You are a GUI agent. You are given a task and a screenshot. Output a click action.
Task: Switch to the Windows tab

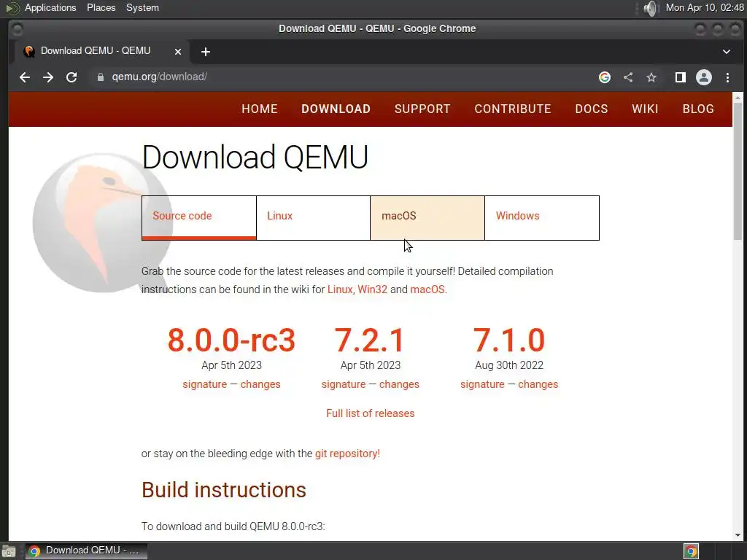(x=542, y=217)
